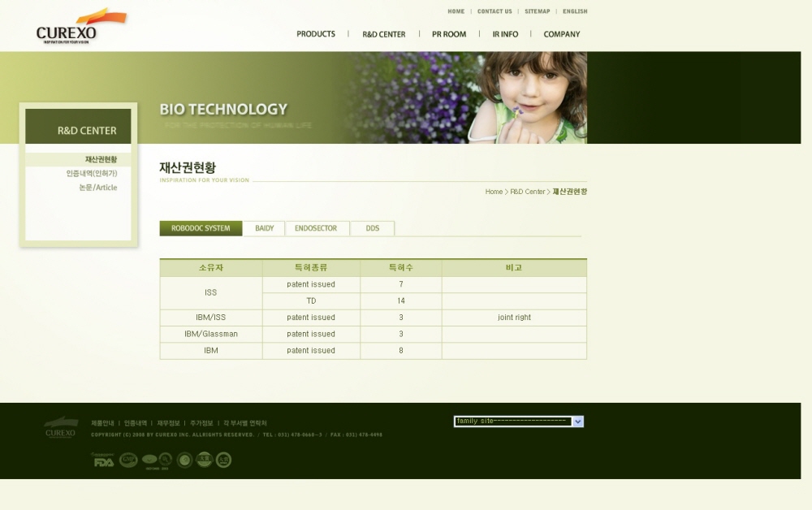Click the FDA certification badge in footer
Screen dimensions: 812x510
(103, 460)
